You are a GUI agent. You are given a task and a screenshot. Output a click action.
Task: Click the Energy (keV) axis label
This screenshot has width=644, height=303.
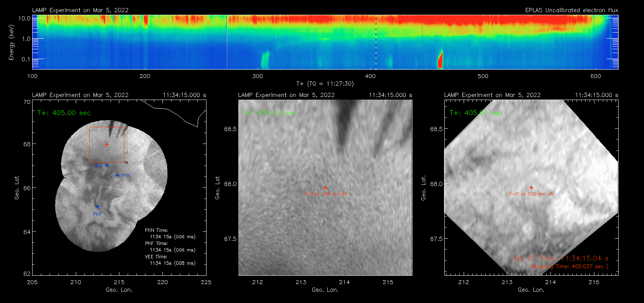[x=11, y=42]
